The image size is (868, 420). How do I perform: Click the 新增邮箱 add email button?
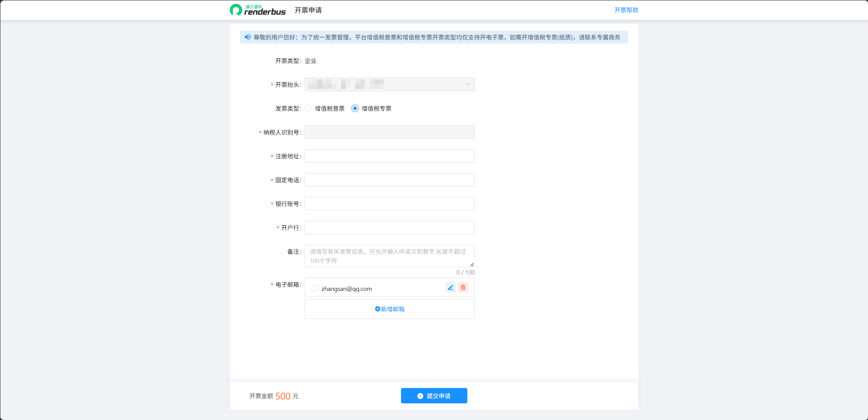(389, 309)
